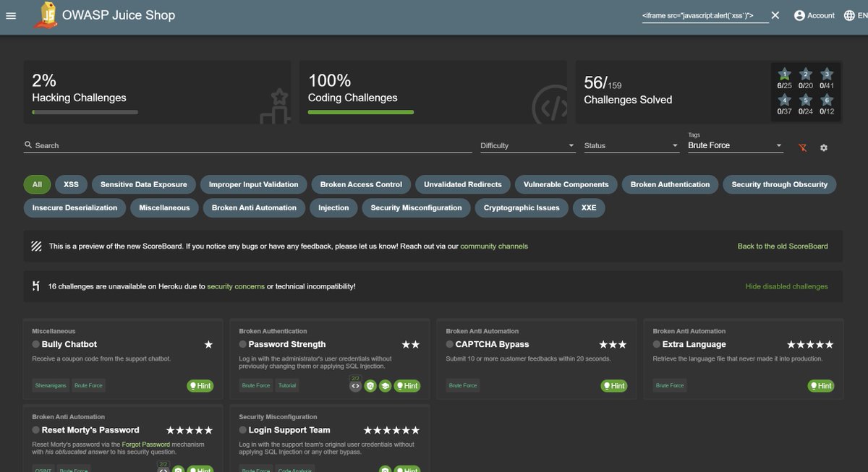Image resolution: width=868 pixels, height=472 pixels.
Task: Follow the Forgot Password link
Action: point(145,444)
